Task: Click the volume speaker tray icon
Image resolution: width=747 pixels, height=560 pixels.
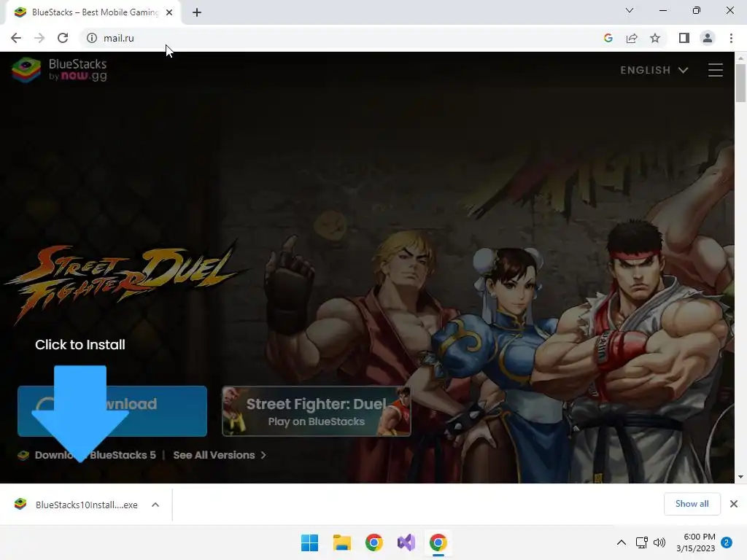Action: point(659,542)
